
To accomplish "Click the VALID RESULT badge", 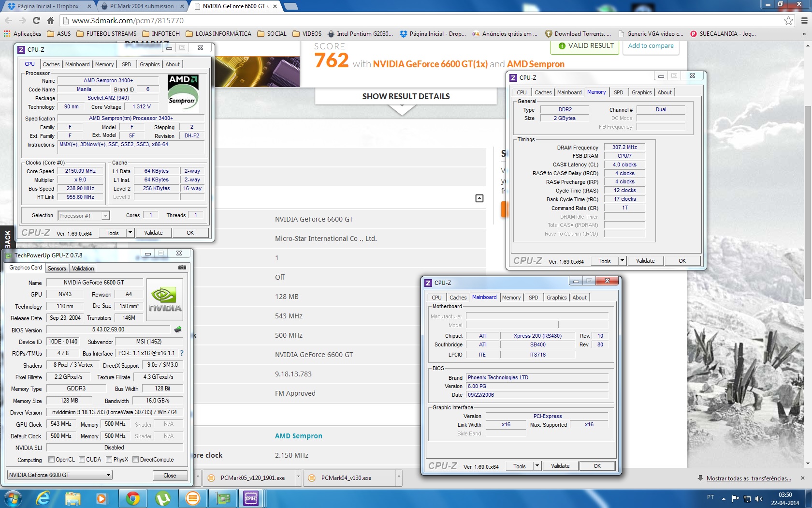I will coord(585,46).
